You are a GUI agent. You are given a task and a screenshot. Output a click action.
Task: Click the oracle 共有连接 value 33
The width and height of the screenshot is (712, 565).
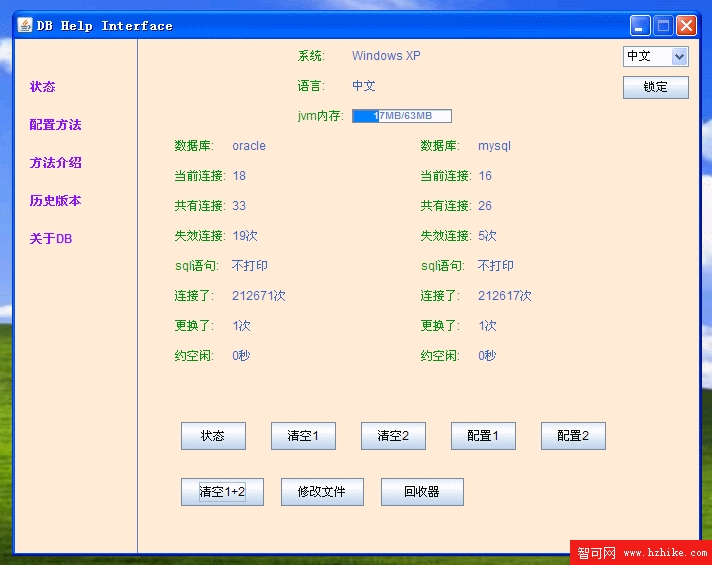pyautogui.click(x=239, y=206)
